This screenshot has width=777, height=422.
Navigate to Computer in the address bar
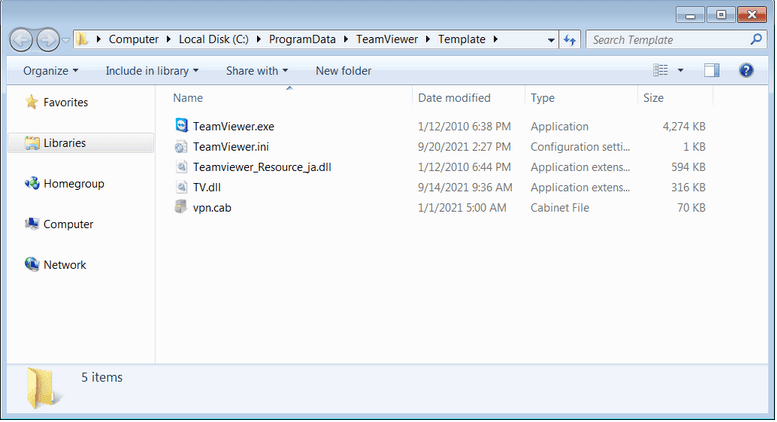pos(134,39)
